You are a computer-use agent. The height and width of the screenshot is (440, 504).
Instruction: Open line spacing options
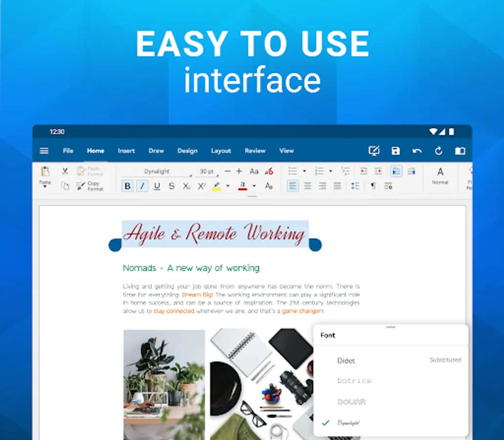pyautogui.click(x=355, y=186)
